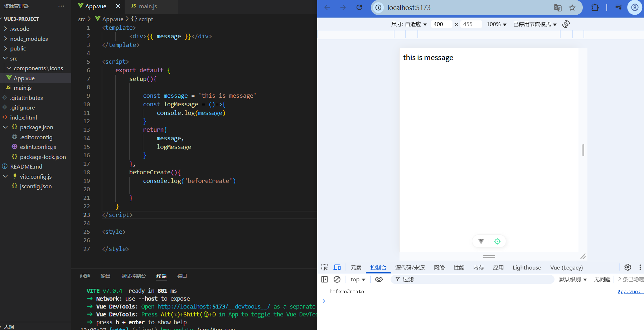Click the Vue DevTools floating target button

497,241
